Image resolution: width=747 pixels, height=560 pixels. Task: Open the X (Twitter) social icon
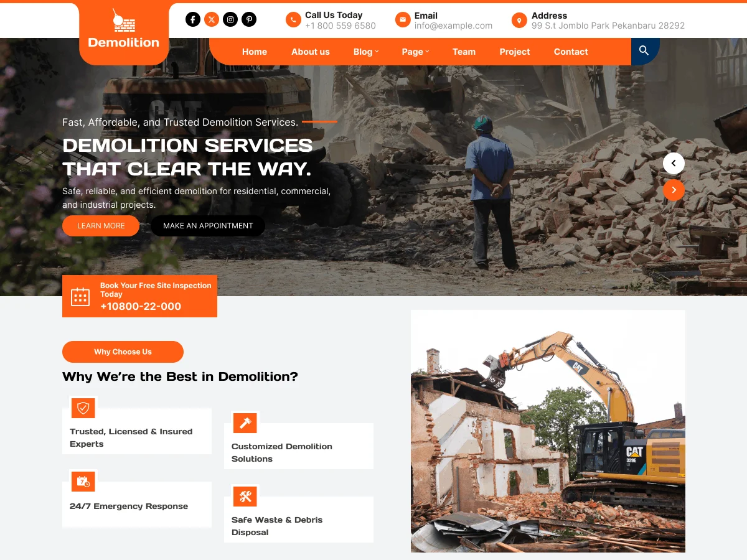tap(212, 19)
